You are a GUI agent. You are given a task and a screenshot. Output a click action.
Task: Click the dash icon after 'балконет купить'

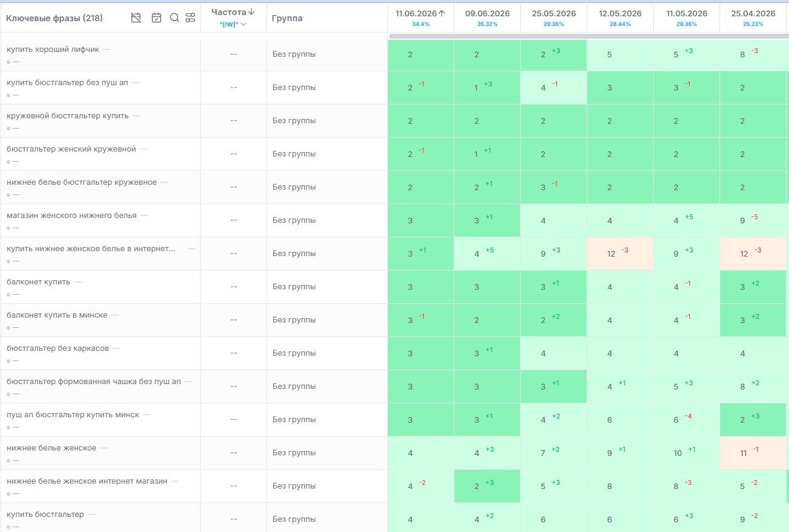(x=77, y=281)
